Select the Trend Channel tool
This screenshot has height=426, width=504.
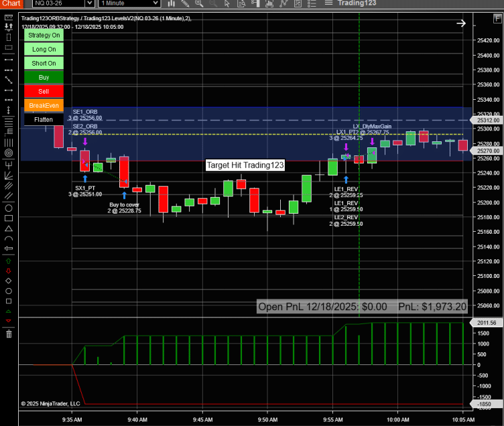[x=9, y=196]
